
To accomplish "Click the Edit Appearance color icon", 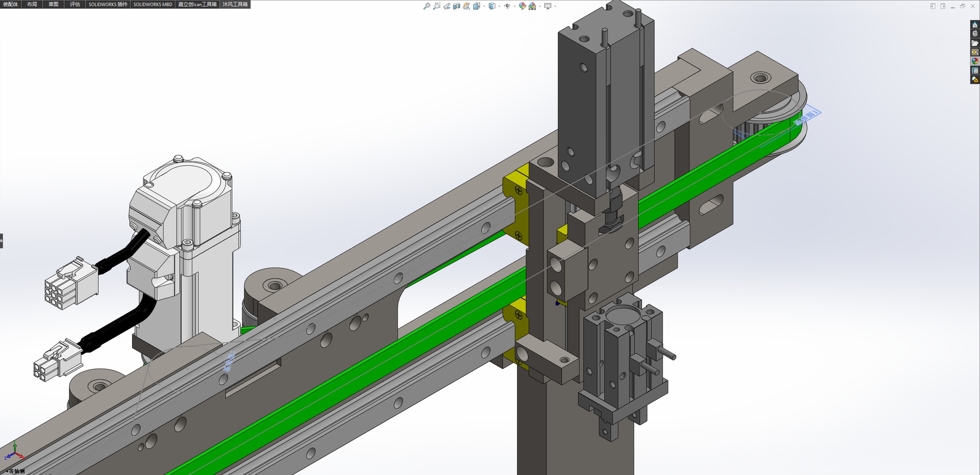I will [522, 6].
